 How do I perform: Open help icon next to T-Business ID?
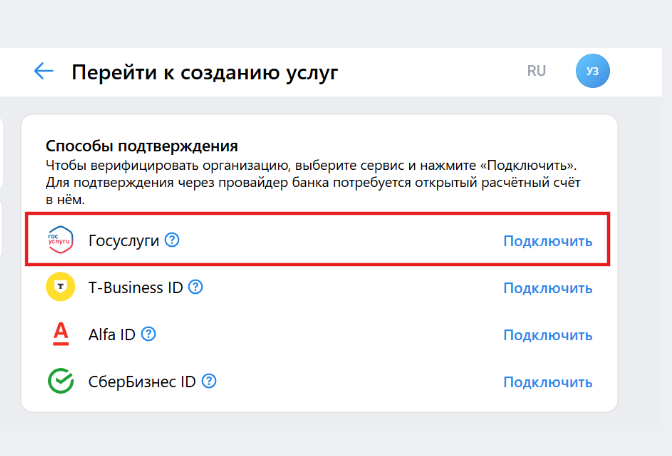click(195, 287)
